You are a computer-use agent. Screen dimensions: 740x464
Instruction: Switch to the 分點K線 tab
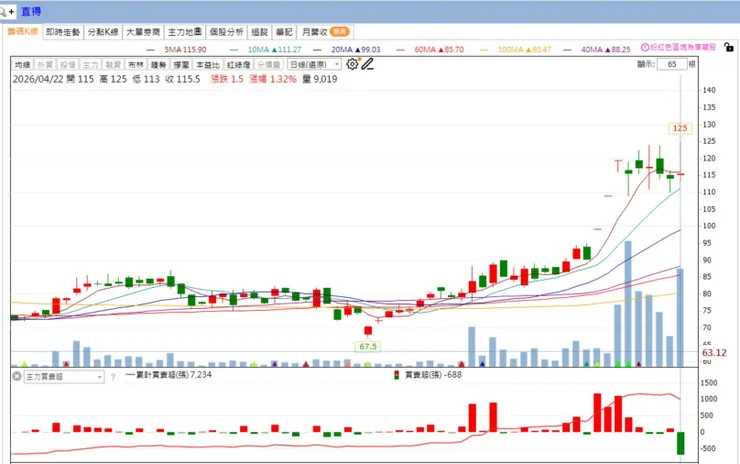103,32
